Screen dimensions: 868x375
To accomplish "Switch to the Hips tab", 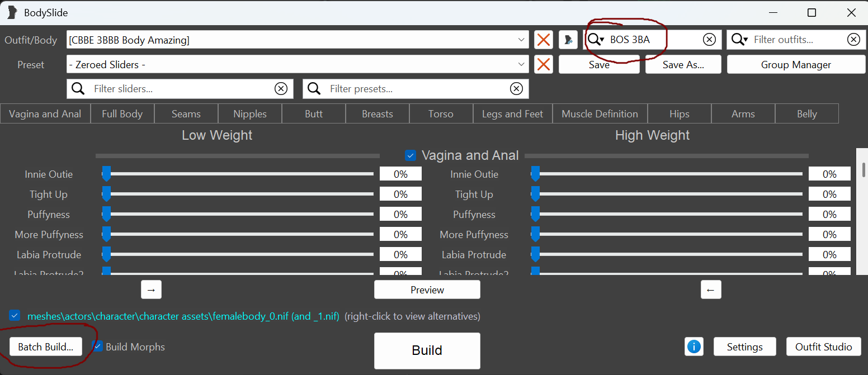I will coord(680,113).
